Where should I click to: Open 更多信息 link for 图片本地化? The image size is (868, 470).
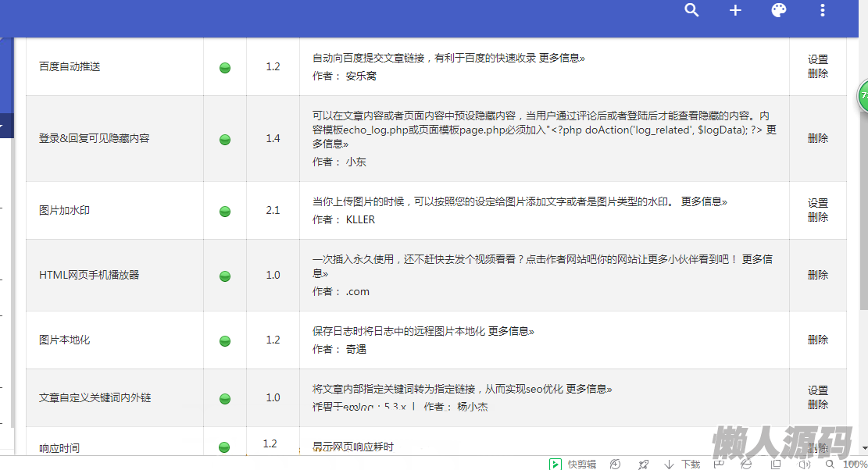pos(511,331)
